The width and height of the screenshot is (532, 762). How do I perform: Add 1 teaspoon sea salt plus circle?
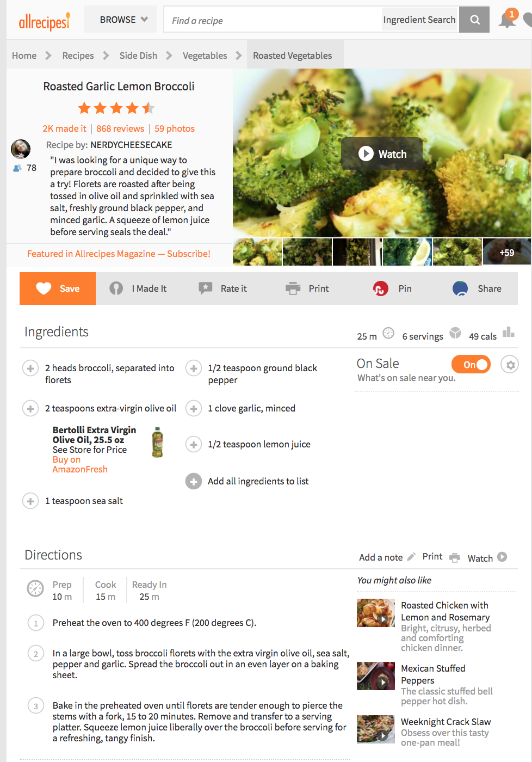pos(30,501)
